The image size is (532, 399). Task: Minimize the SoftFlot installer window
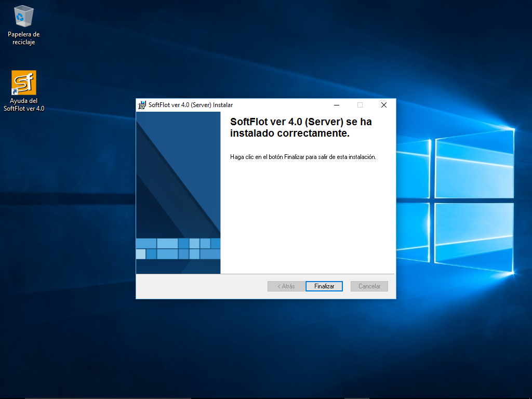pyautogui.click(x=337, y=105)
